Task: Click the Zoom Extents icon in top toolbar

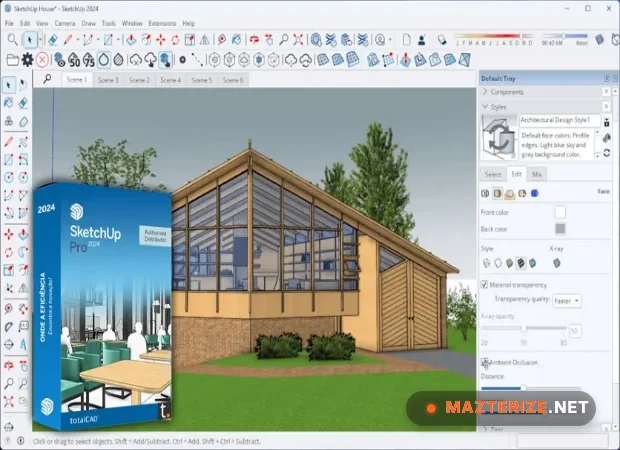Action: [x=298, y=40]
